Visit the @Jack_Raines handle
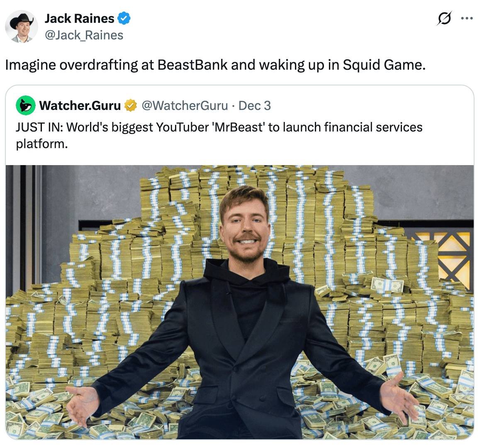 click(x=84, y=35)
